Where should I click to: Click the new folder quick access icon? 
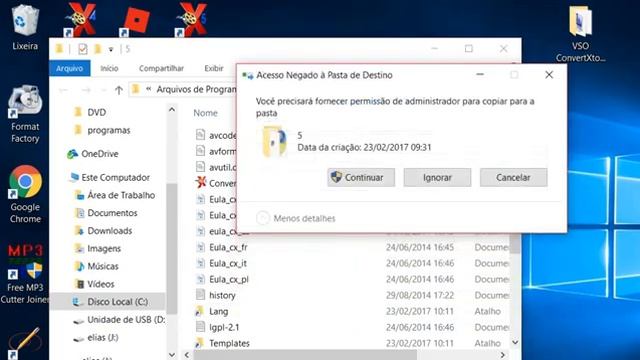point(98,49)
